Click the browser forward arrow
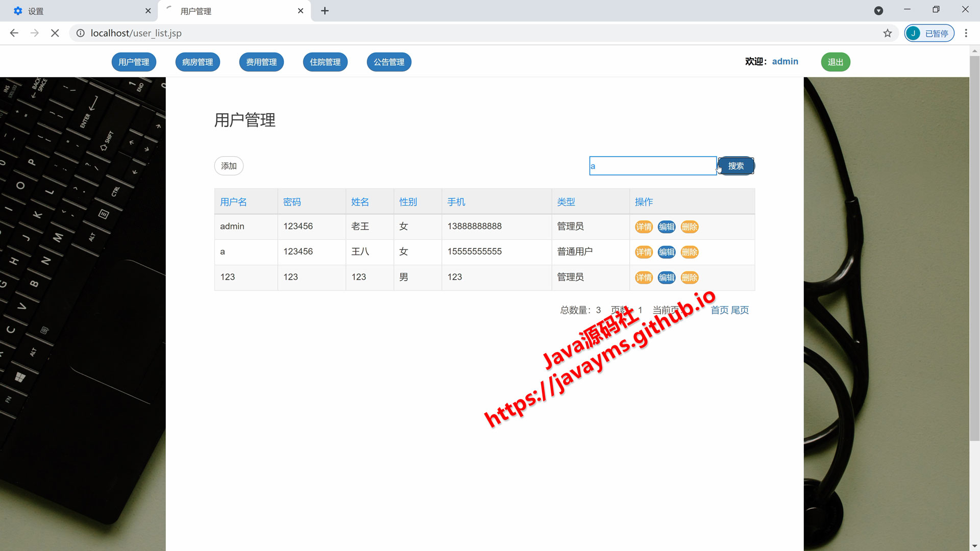Image resolution: width=980 pixels, height=551 pixels. coord(34,33)
